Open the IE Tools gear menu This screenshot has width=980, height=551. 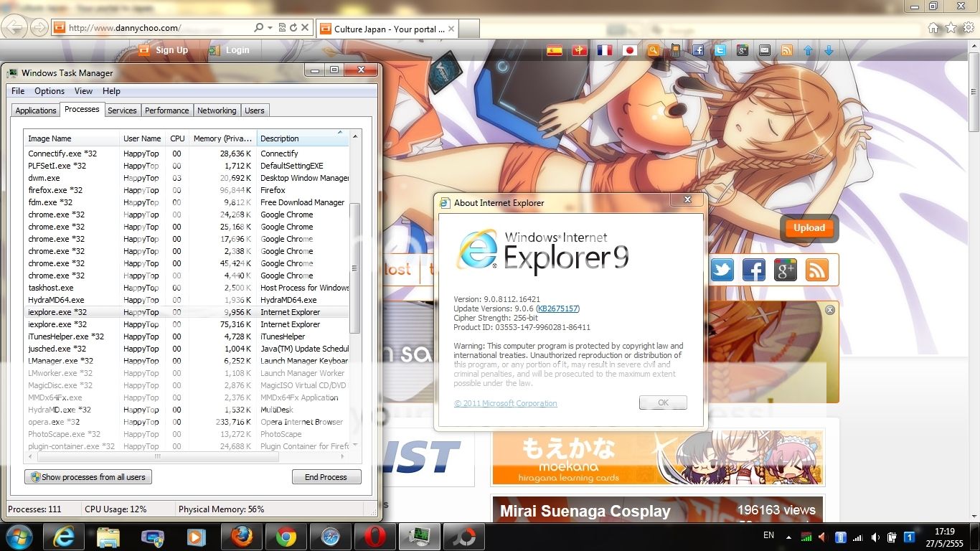click(x=968, y=28)
